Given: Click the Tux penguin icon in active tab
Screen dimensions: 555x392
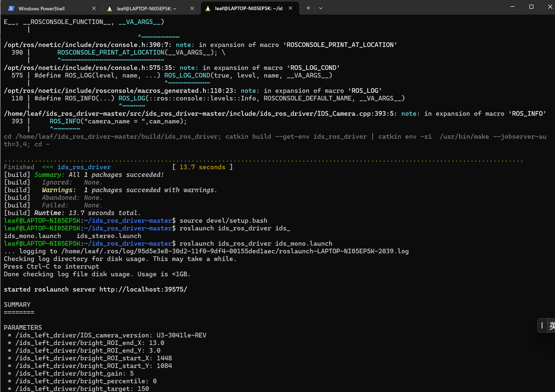Looking at the screenshot, I should tap(208, 8).
